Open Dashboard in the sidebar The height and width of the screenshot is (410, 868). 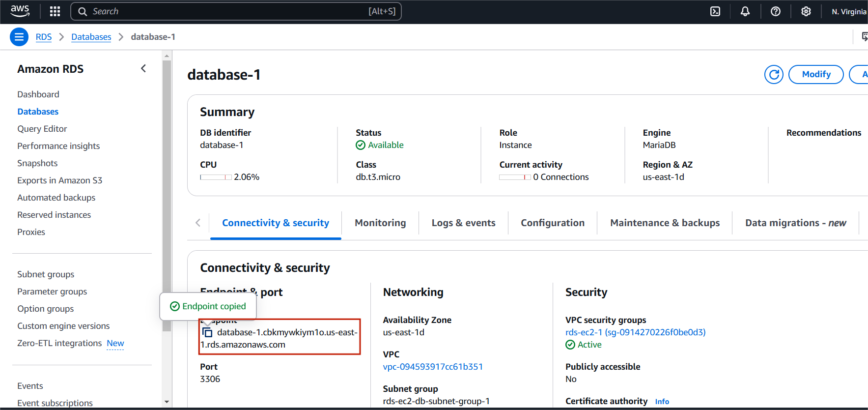tap(38, 94)
